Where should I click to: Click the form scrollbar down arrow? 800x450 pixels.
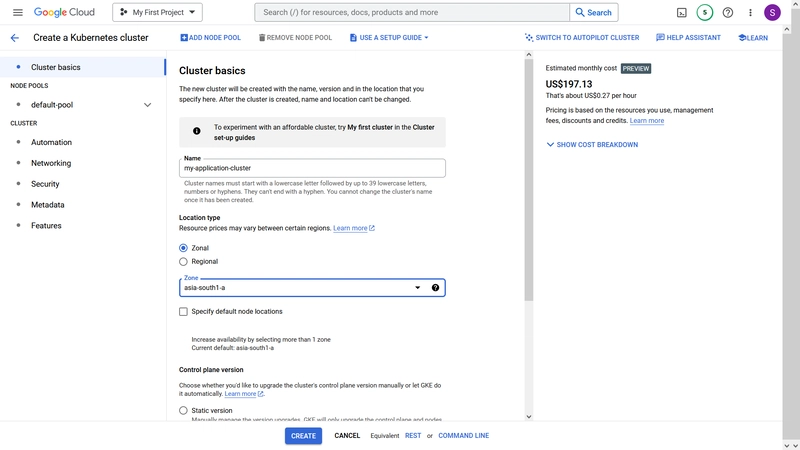(529, 417)
